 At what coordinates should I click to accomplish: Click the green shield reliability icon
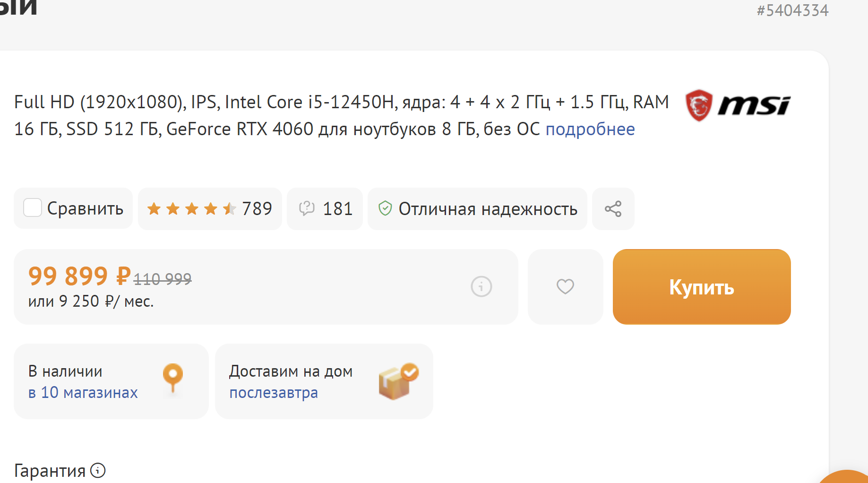coord(385,208)
